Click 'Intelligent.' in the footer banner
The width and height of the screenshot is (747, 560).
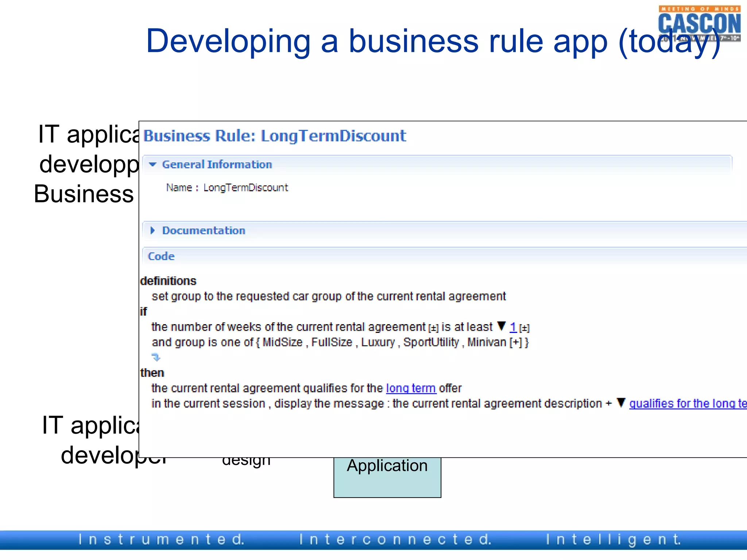click(614, 540)
